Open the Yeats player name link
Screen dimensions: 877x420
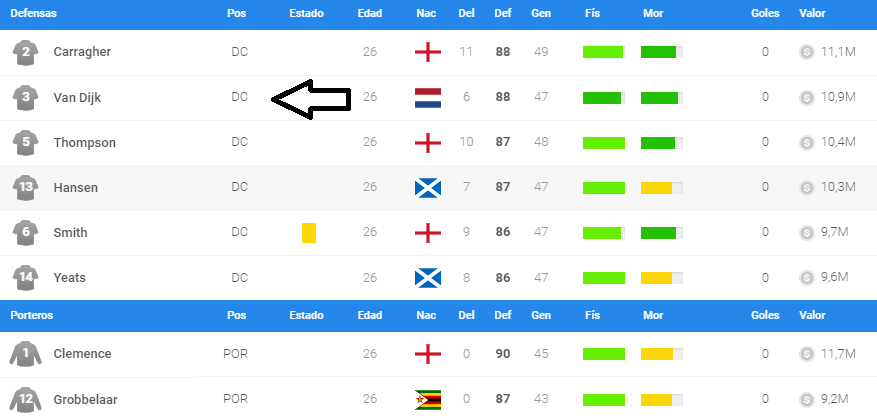(70, 277)
